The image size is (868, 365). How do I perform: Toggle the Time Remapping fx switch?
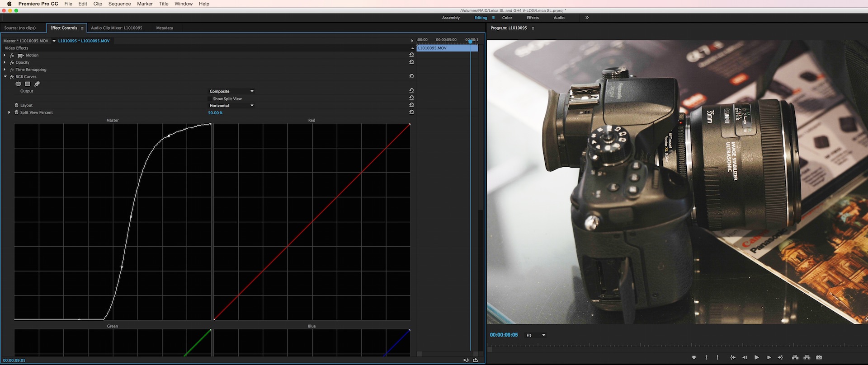coord(12,70)
